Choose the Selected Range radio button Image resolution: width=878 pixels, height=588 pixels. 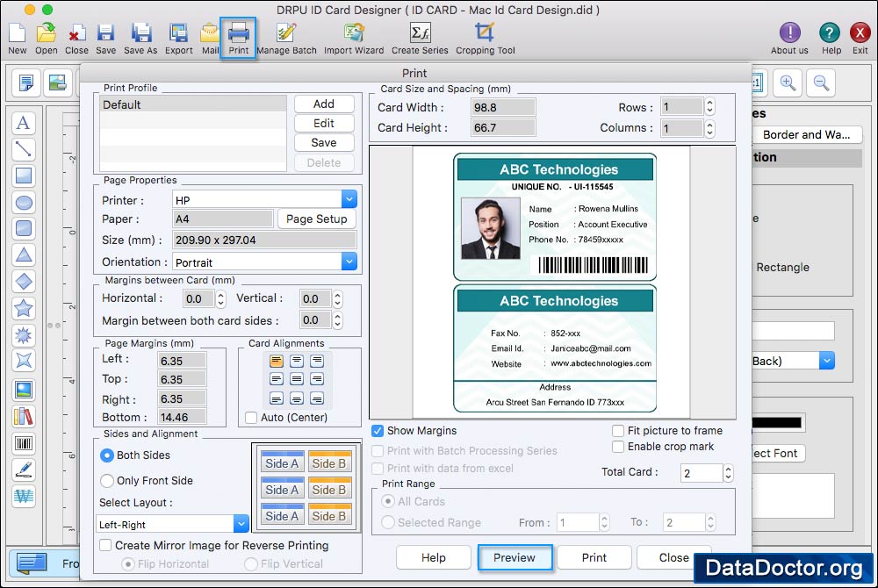pos(387,522)
